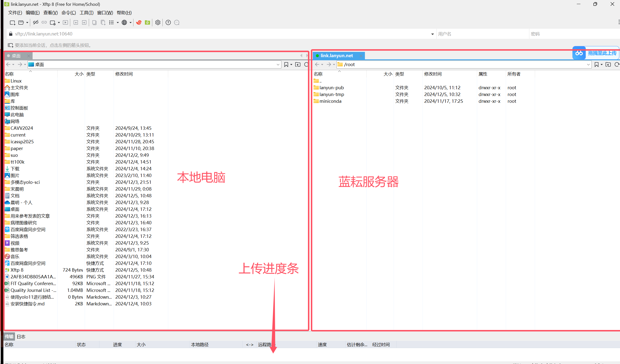Click the bookmark icon in local panel
The height and width of the screenshot is (364, 620).
coord(286,64)
